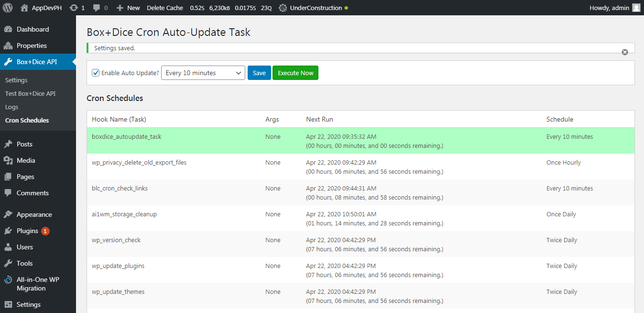Image resolution: width=644 pixels, height=313 pixels.
Task: Click the Settings sliders icon in sidebar
Action: [8, 304]
